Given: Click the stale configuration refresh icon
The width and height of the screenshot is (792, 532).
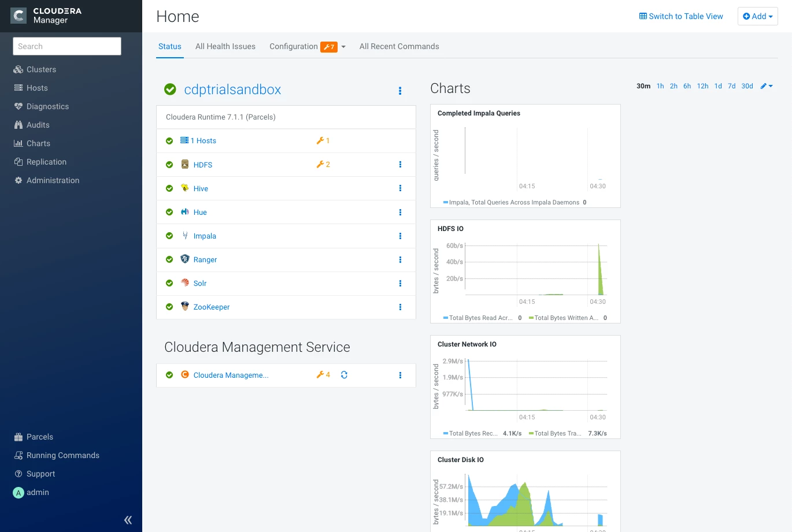Looking at the screenshot, I should pos(344,375).
